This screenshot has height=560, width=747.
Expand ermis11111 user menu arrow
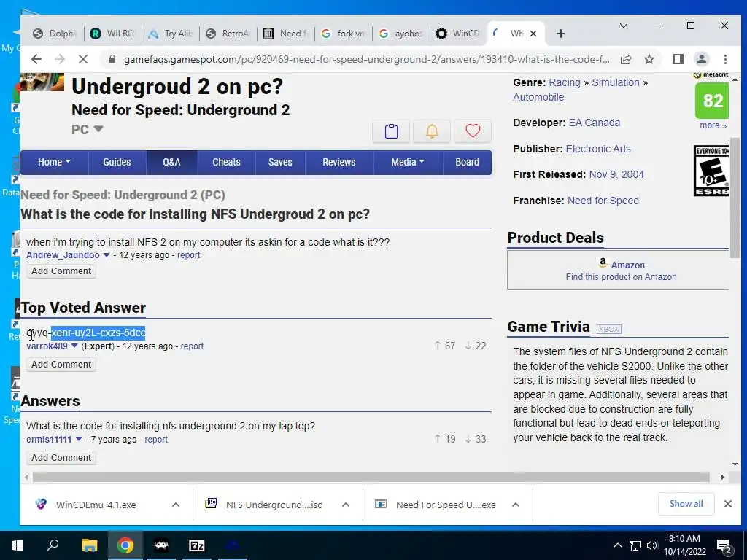pyautogui.click(x=79, y=440)
